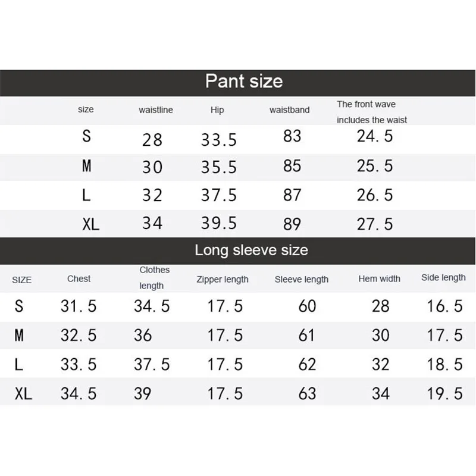Select the Clothes length column header
Image resolution: width=476 pixels, height=476 pixels.
[x=155, y=278]
